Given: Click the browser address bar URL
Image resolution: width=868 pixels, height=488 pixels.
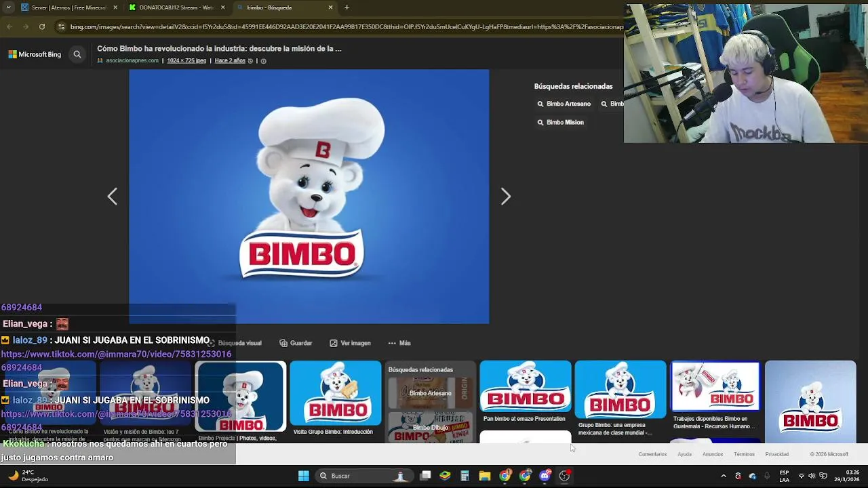Looking at the screenshot, I should 346,26.
